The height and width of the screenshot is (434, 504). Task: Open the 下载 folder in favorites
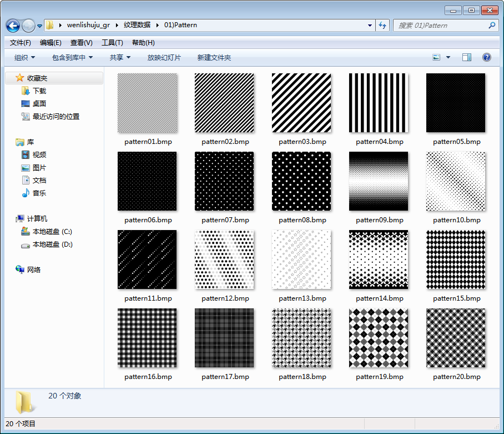pos(39,91)
